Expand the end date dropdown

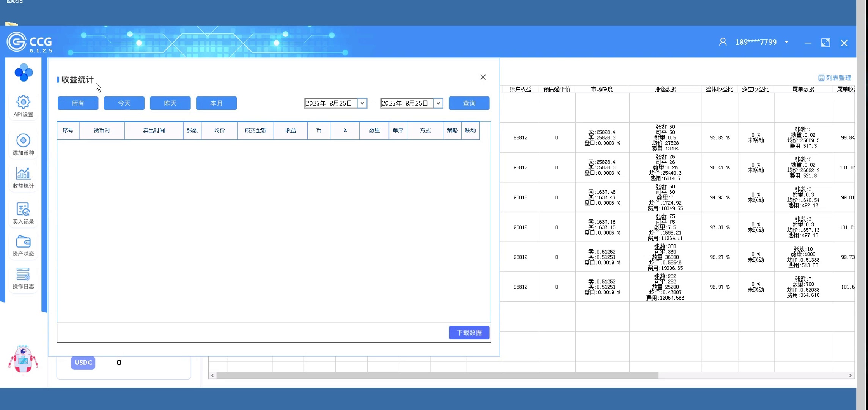438,103
